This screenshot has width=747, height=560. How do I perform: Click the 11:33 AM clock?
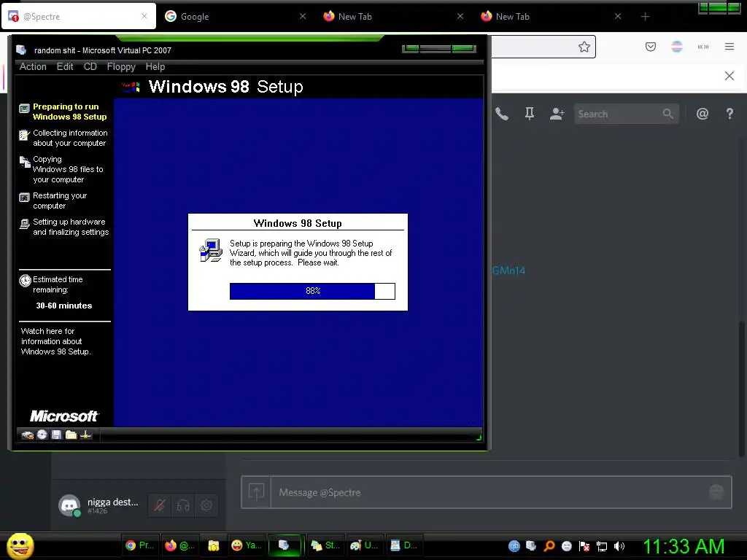coord(684,546)
